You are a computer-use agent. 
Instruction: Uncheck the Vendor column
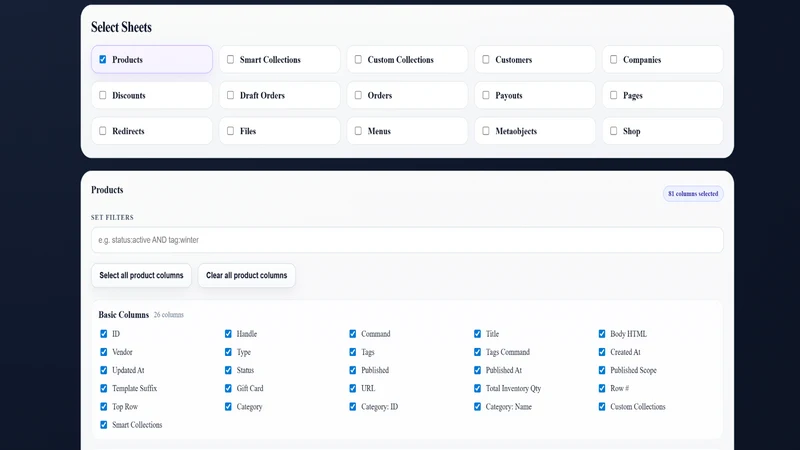pyautogui.click(x=104, y=352)
